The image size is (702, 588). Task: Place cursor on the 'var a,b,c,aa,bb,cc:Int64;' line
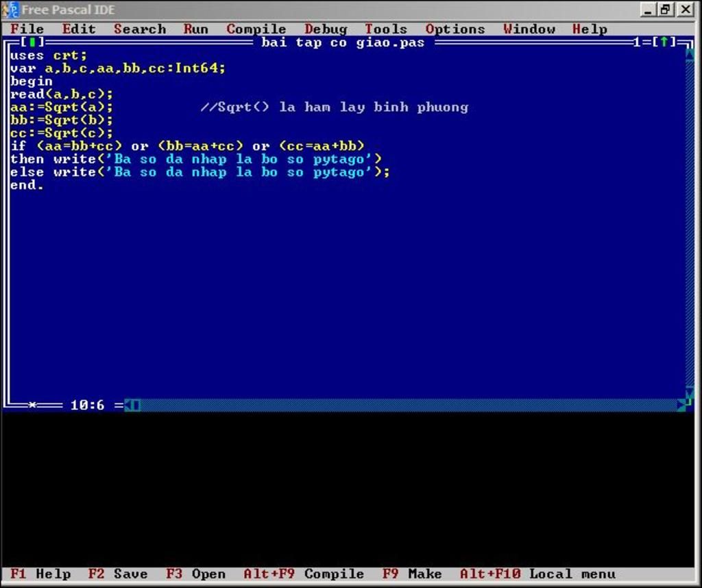point(118,69)
